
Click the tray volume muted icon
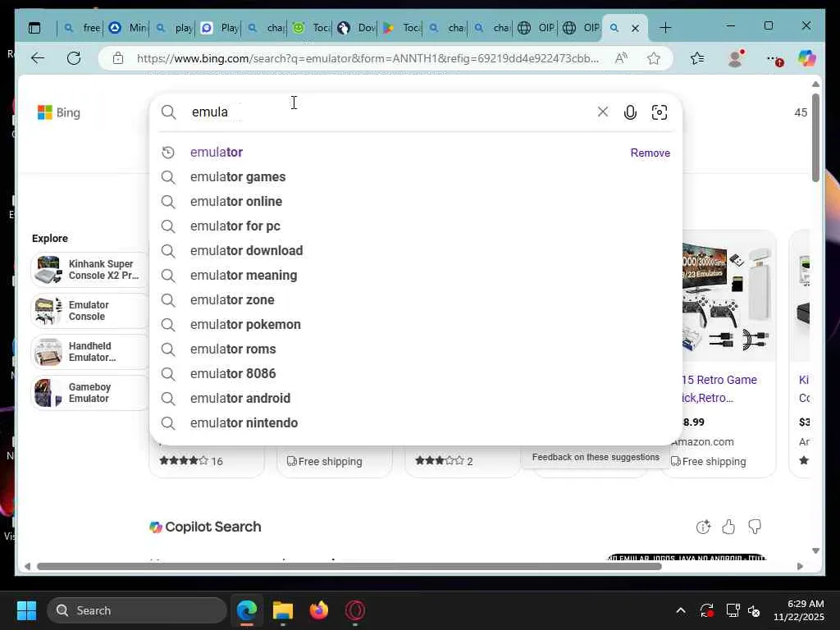coord(754,610)
